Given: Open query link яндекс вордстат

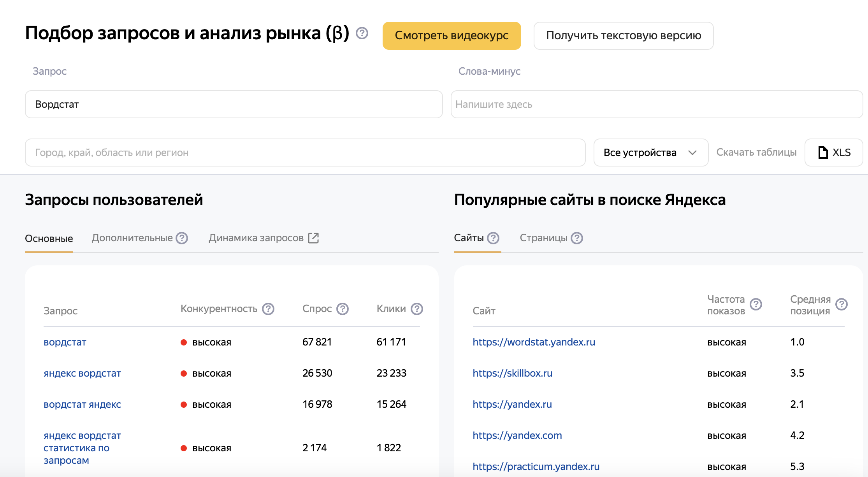Looking at the screenshot, I should [82, 373].
